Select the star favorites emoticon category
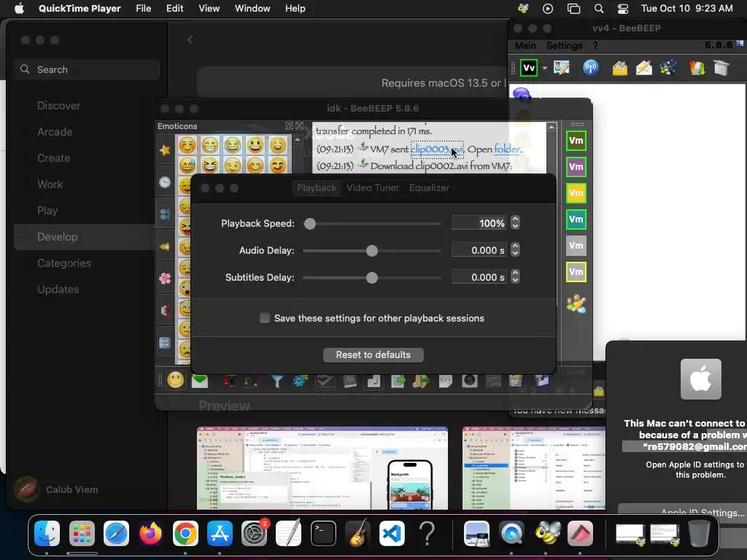 coord(165,150)
